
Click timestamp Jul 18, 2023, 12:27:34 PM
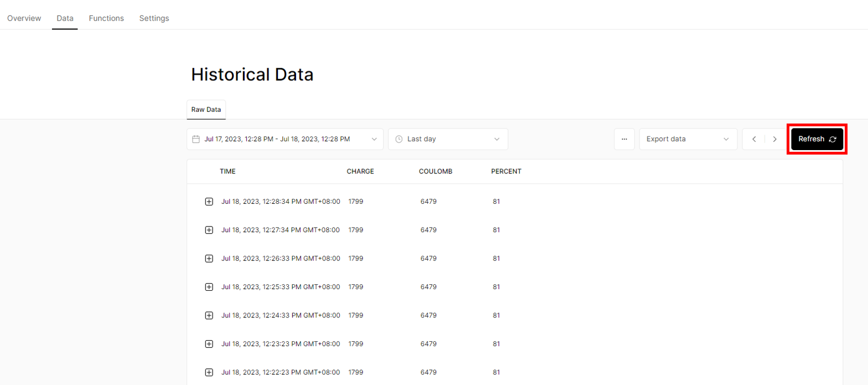[281, 230]
